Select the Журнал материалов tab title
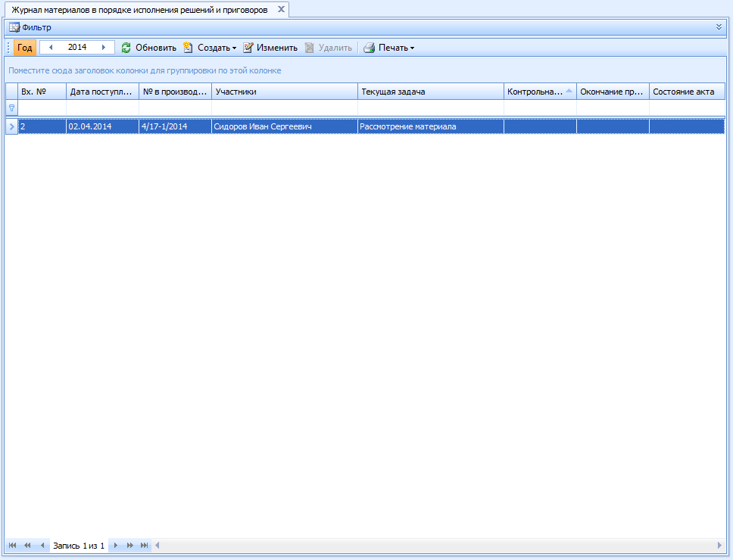Viewport: 733px width, 560px height. [139, 10]
